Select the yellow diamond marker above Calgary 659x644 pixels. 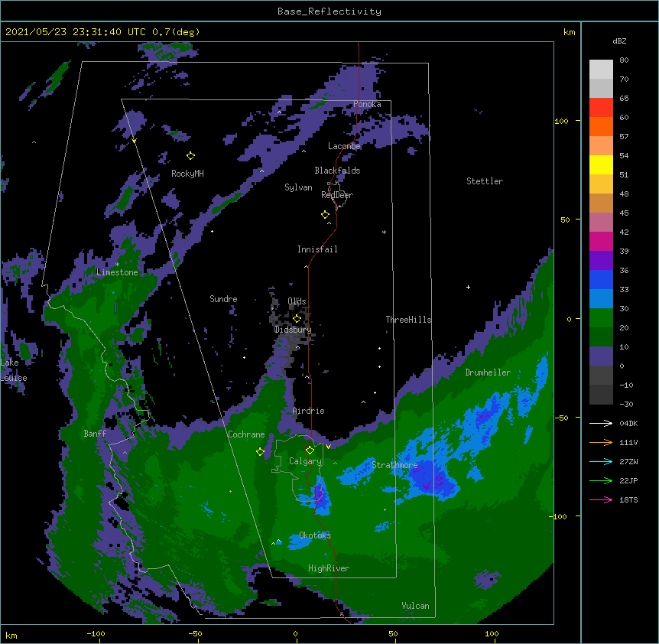[x=310, y=450]
